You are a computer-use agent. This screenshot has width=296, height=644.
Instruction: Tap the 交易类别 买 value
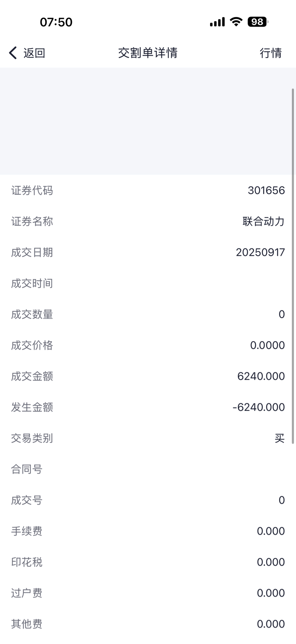point(279,438)
